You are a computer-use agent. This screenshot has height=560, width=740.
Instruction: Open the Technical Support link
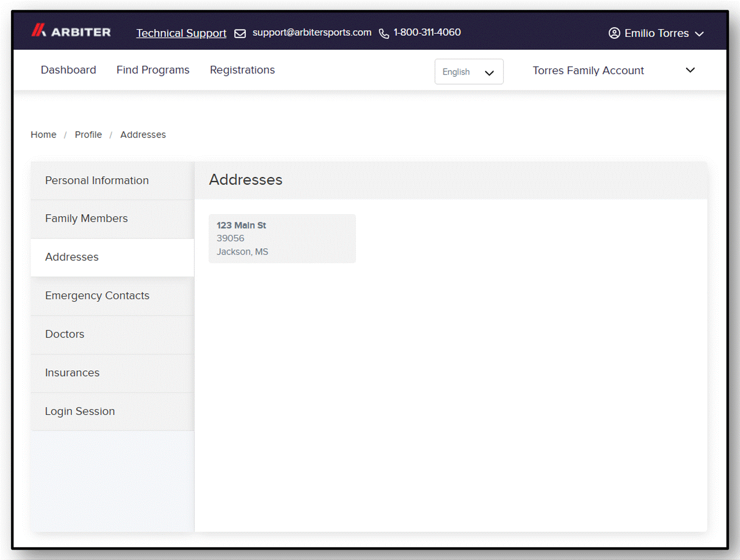click(x=181, y=33)
